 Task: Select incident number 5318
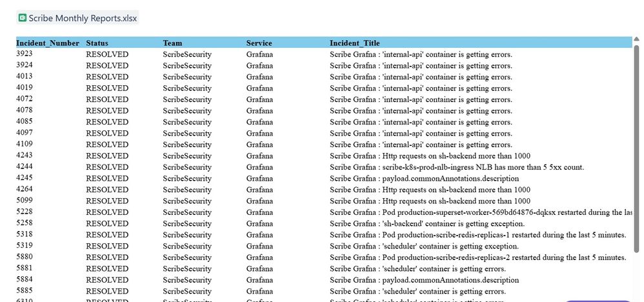coord(25,234)
